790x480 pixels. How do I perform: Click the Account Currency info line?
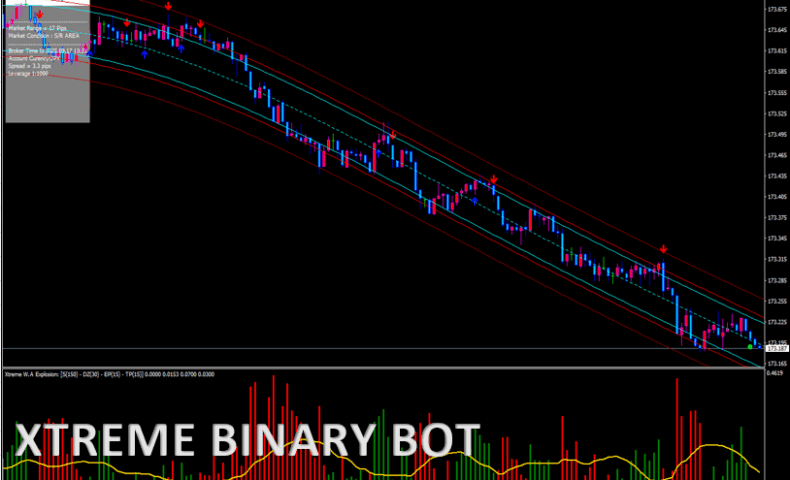(34, 58)
